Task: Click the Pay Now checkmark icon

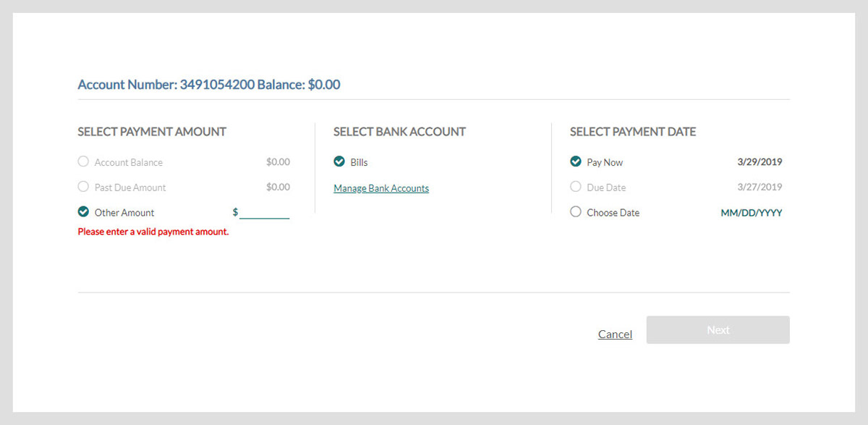Action: click(x=576, y=162)
